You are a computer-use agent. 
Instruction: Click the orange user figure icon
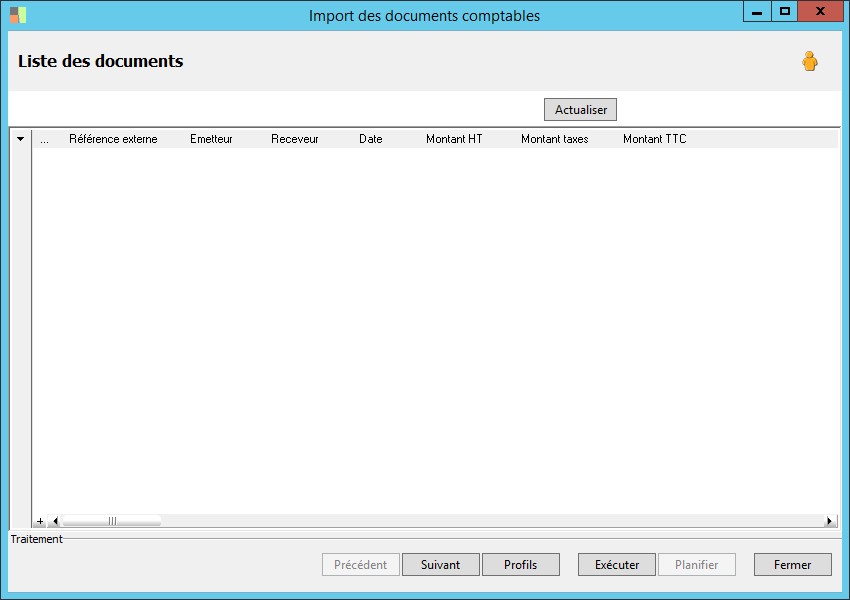(810, 61)
